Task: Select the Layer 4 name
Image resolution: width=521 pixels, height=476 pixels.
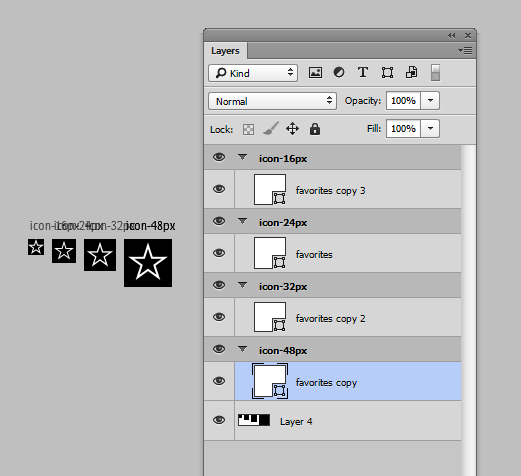Action: pyautogui.click(x=296, y=422)
